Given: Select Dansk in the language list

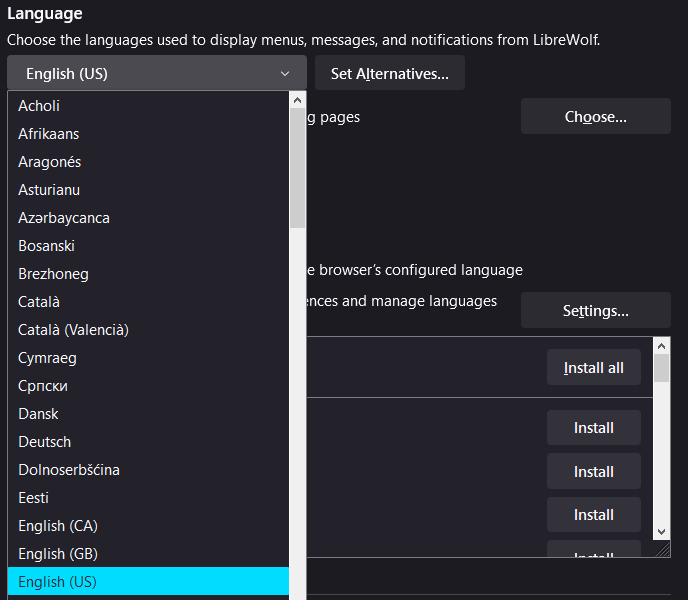Looking at the screenshot, I should click(x=39, y=414).
